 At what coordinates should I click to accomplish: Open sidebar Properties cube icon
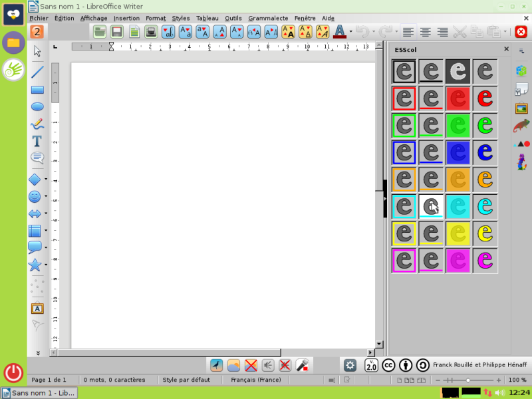click(x=521, y=71)
